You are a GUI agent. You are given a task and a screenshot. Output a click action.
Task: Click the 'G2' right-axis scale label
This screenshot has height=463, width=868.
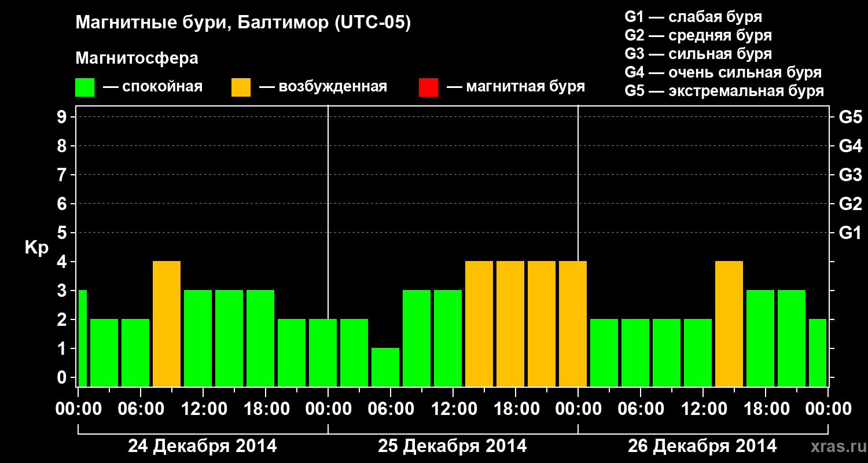tap(850, 204)
